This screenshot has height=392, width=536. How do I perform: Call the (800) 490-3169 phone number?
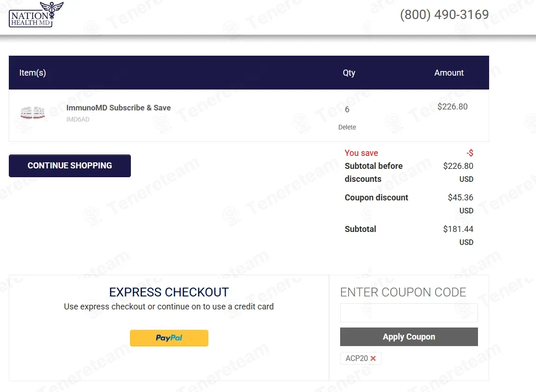(x=444, y=15)
